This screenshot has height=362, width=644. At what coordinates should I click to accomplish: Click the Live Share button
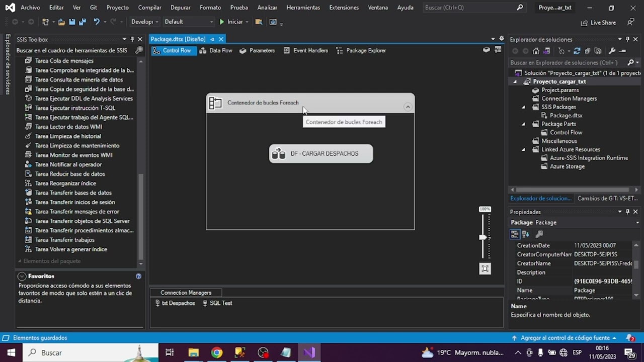(x=598, y=22)
